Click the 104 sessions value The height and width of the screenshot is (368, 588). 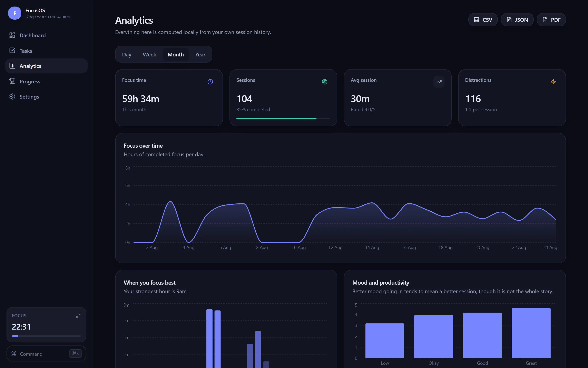point(244,99)
